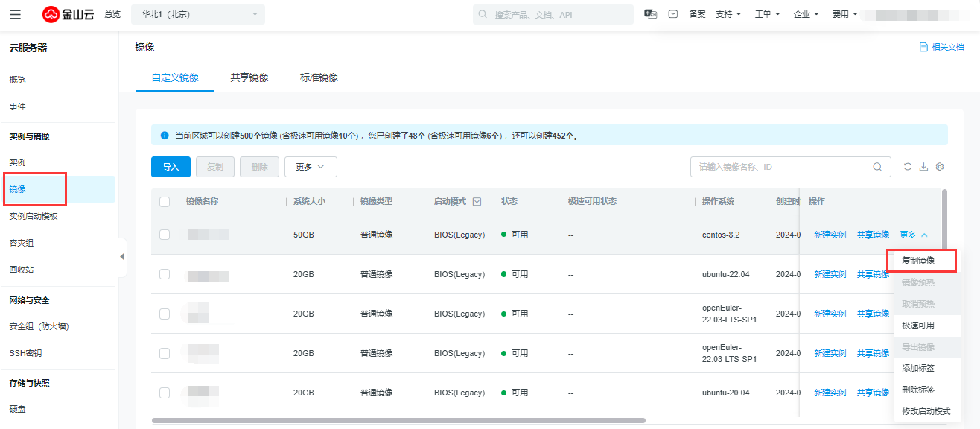Viewport: 980px width, 429px height.
Task: Click the Kingsoft Cloud logo
Action: click(69, 14)
